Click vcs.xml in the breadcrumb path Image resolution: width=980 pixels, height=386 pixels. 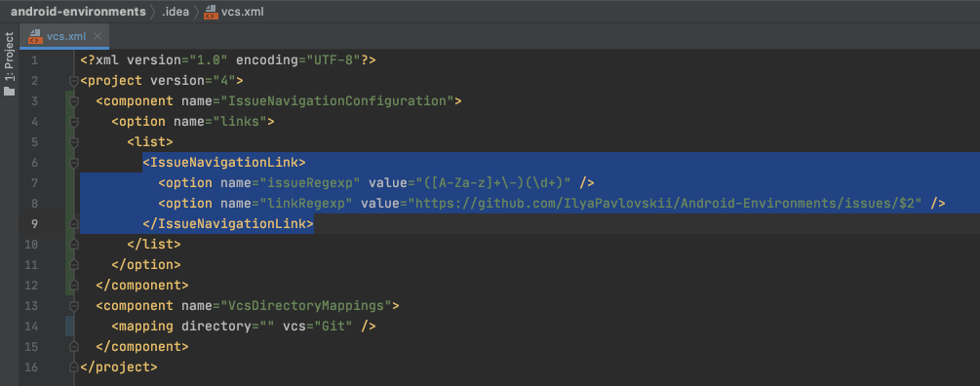point(243,12)
